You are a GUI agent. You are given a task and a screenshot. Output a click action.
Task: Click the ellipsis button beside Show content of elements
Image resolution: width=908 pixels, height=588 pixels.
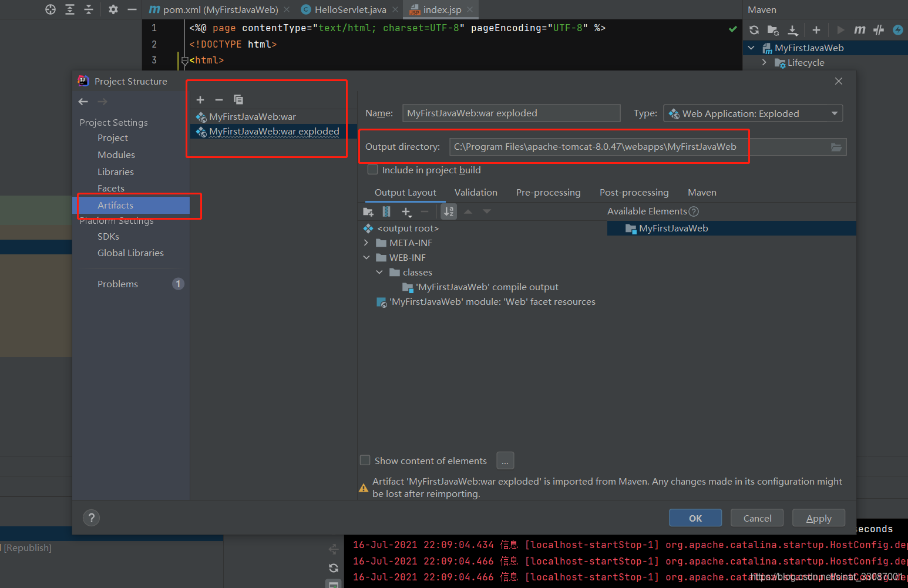(505, 461)
